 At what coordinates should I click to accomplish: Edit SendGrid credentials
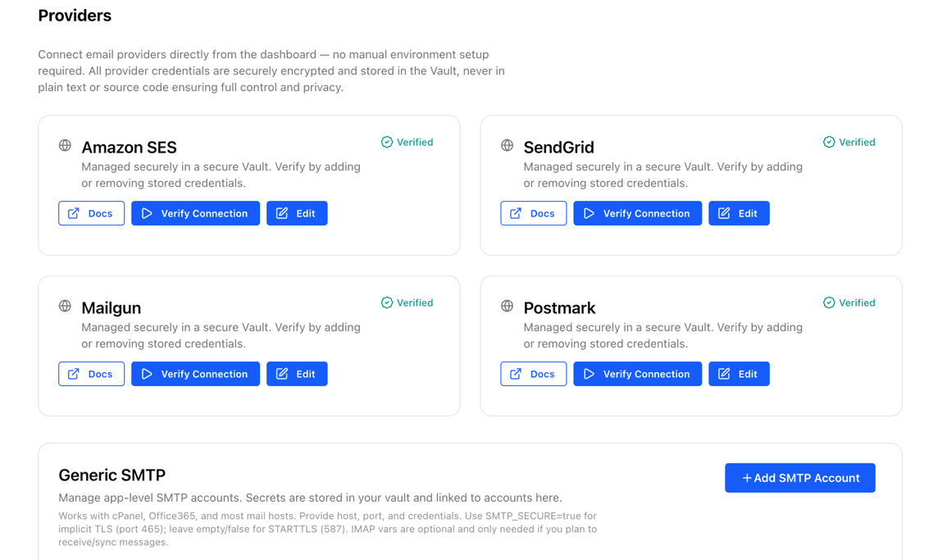click(739, 213)
